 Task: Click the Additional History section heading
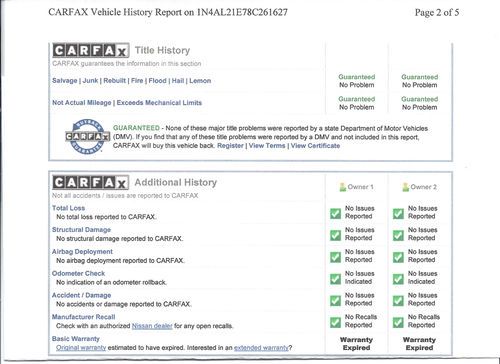[x=176, y=182]
